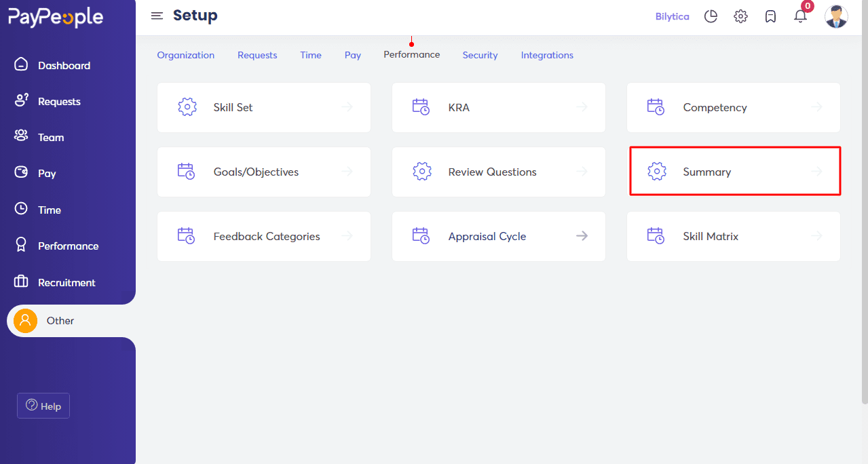Click the Pay wallet icon in sidebar
868x464 pixels.
21,172
